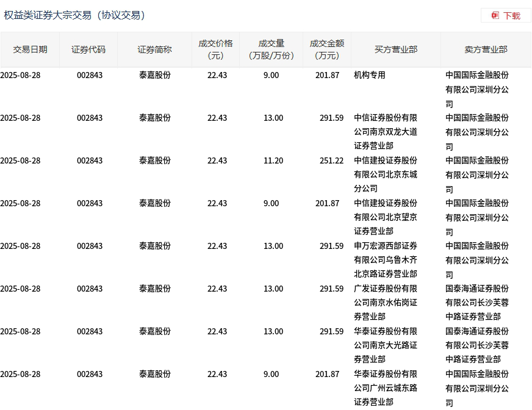Click 泰嘉股份 in 南京双龙大道 row

[x=155, y=118]
